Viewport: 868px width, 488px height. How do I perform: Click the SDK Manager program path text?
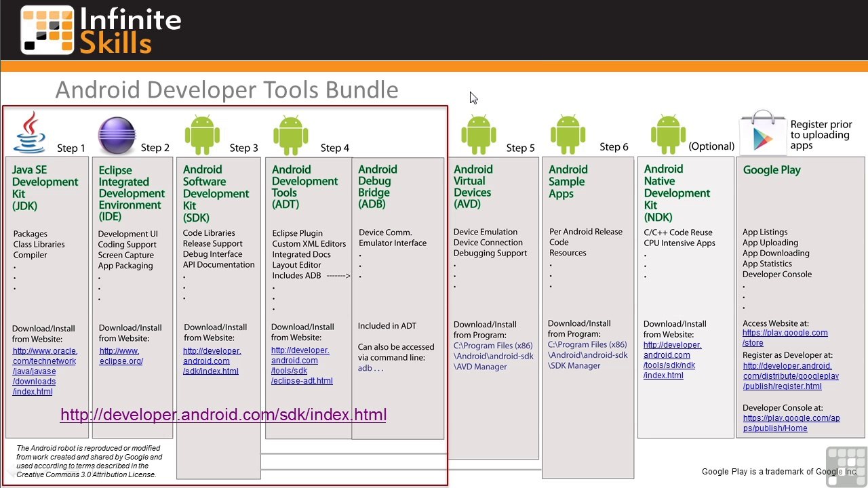pos(587,355)
